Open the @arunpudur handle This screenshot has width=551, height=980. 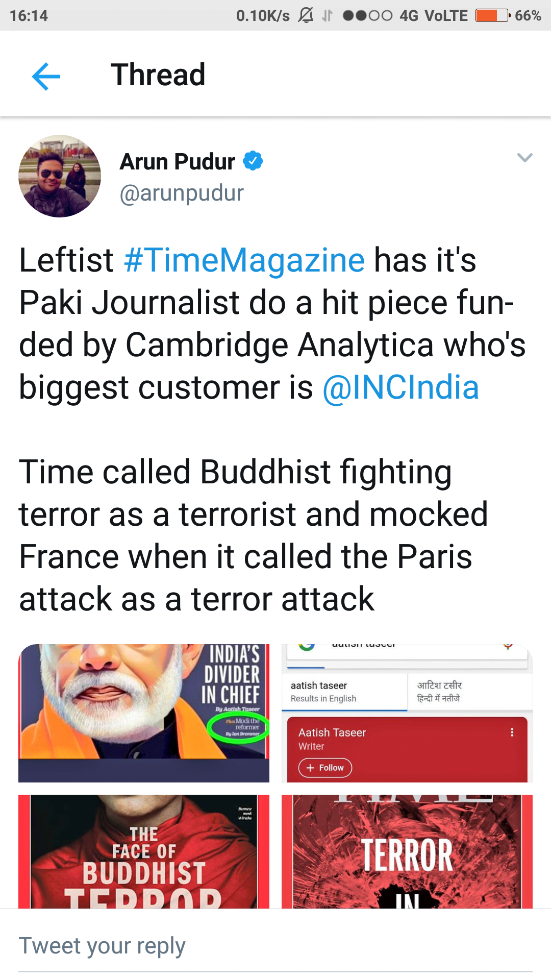(x=182, y=193)
